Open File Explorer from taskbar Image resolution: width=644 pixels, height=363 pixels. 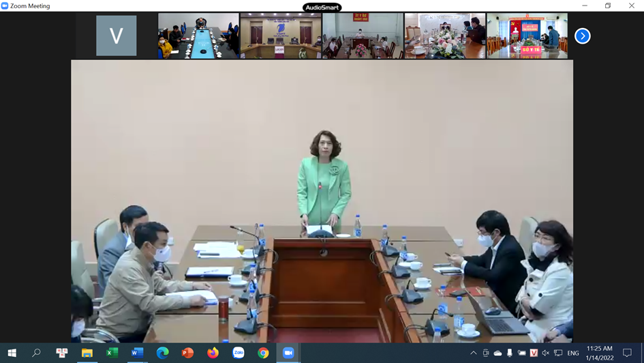click(x=87, y=353)
